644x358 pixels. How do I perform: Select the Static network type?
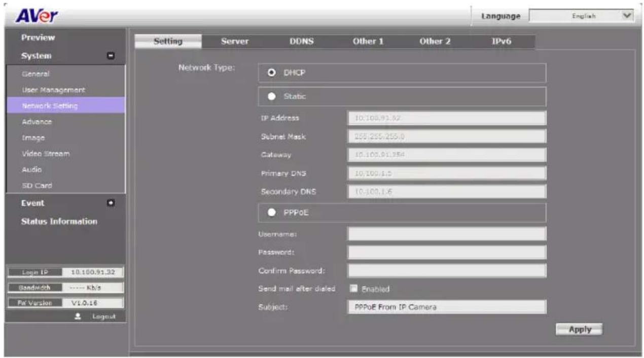tap(272, 96)
